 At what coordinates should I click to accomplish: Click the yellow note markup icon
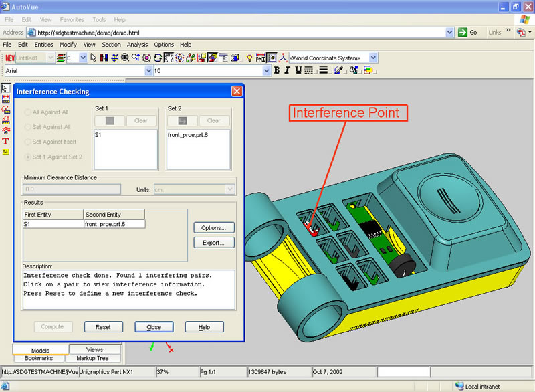point(5,152)
